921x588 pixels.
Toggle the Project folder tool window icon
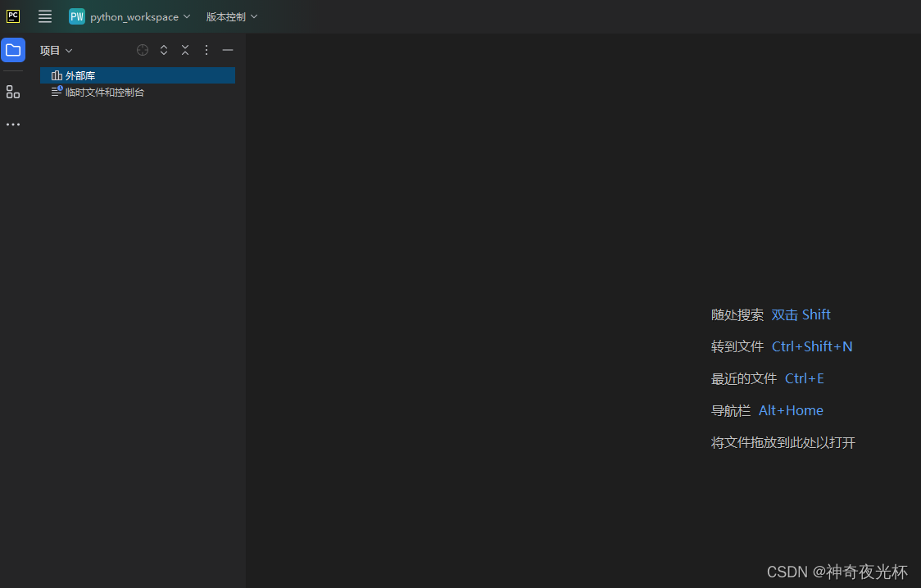pos(13,50)
